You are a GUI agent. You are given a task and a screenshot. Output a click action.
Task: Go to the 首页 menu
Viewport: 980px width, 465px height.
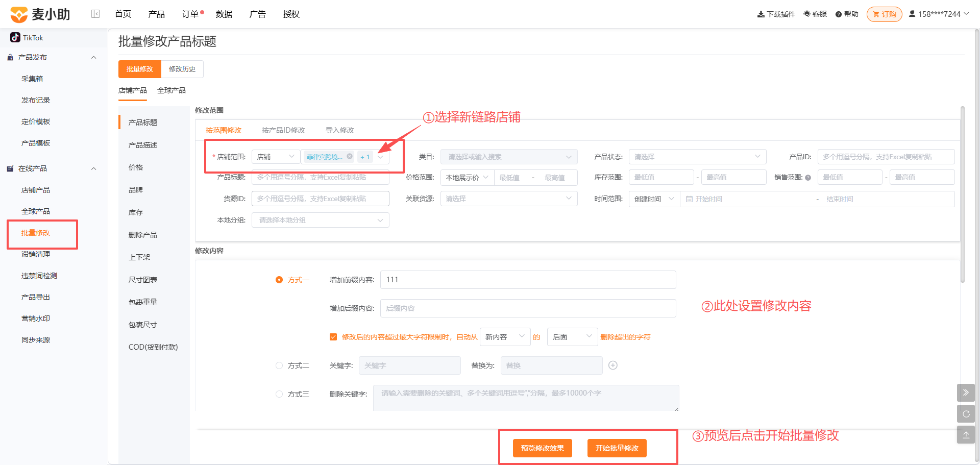pyautogui.click(x=123, y=14)
